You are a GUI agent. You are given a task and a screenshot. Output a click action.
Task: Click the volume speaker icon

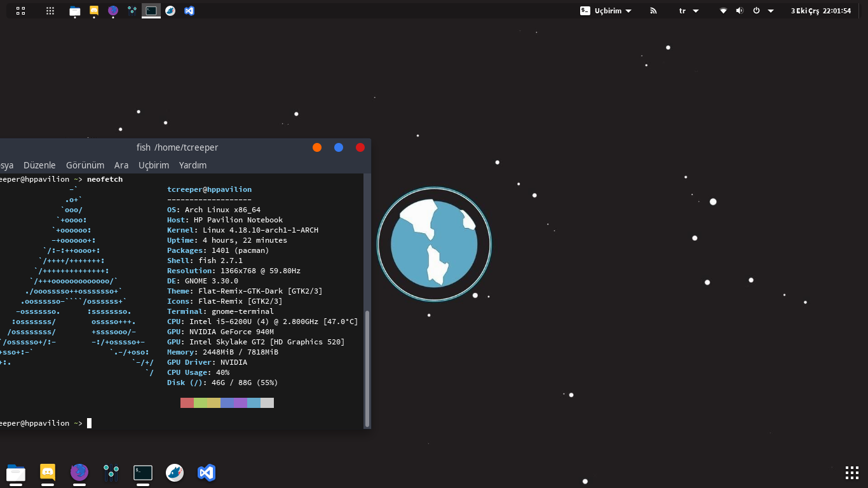pyautogui.click(x=740, y=11)
